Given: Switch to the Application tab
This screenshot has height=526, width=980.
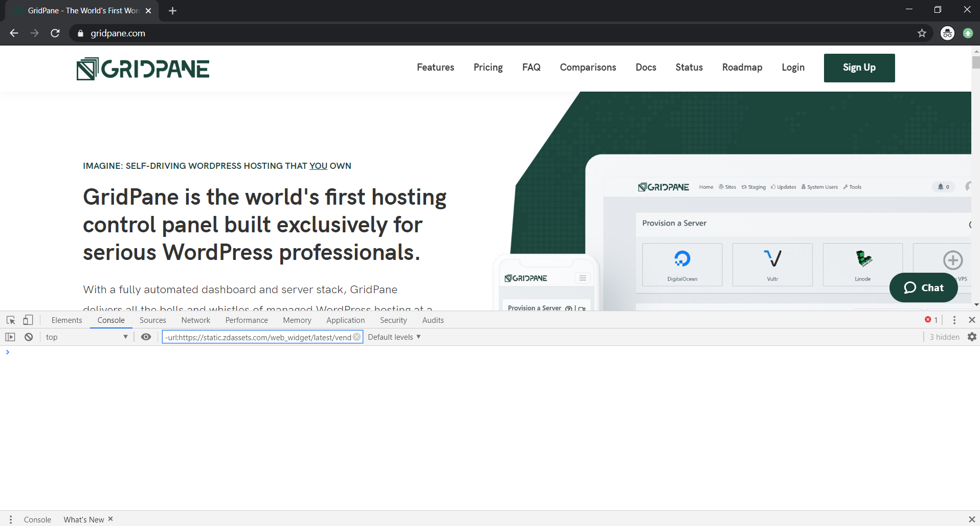Looking at the screenshot, I should pos(346,320).
